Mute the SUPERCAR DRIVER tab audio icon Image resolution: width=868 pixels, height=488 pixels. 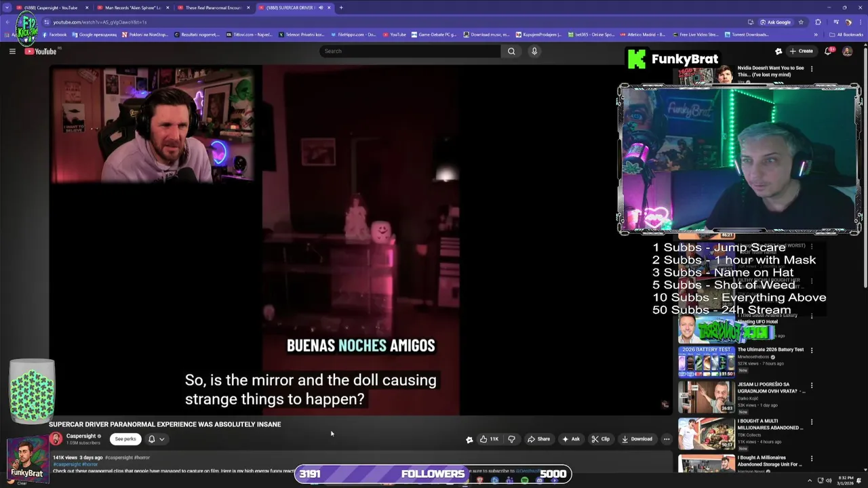(x=321, y=7)
